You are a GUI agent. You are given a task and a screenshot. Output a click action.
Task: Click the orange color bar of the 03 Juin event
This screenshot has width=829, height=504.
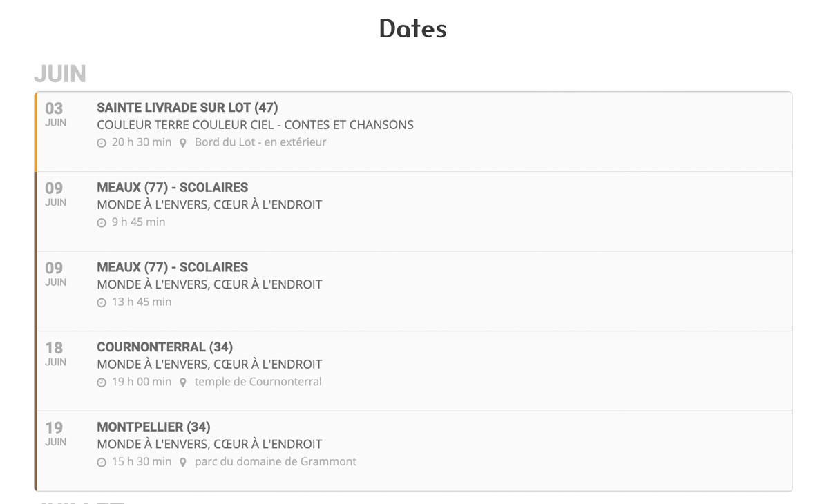pos(36,131)
